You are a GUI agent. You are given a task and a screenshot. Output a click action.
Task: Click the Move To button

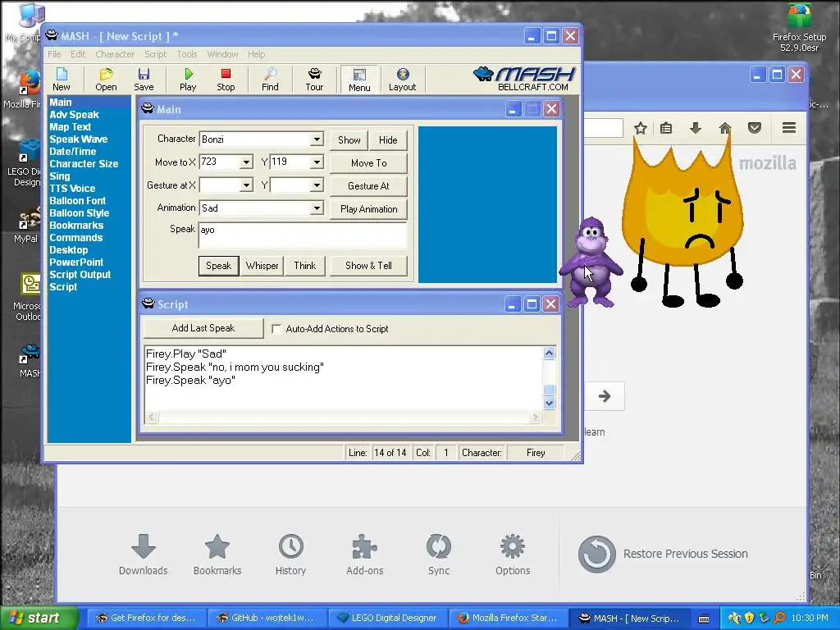coord(368,163)
